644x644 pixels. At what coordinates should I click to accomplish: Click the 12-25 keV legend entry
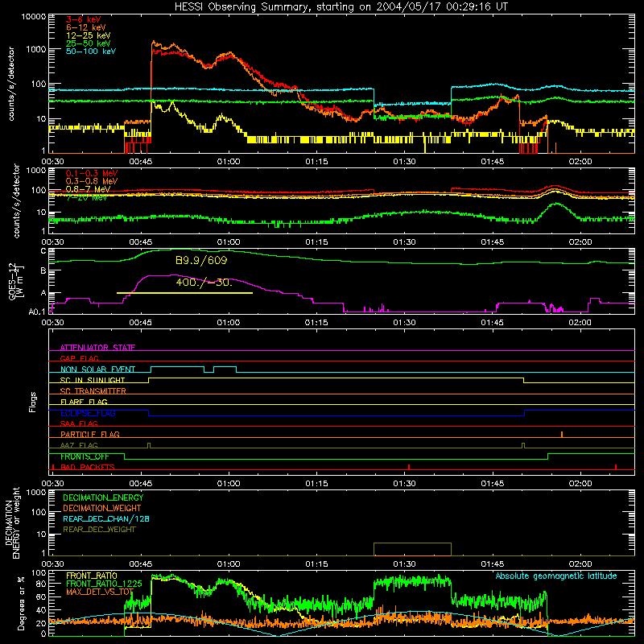point(89,35)
